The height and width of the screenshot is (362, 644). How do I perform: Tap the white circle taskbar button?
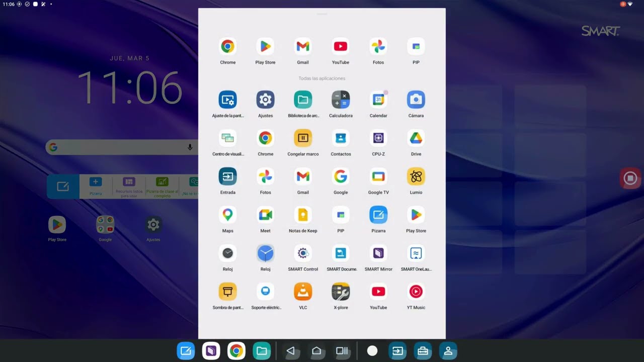pos(372,351)
